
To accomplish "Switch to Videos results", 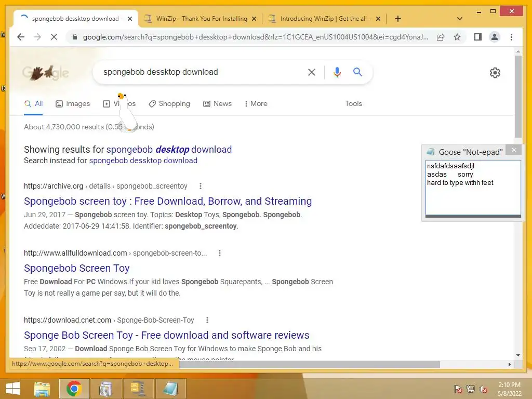I will (x=119, y=104).
